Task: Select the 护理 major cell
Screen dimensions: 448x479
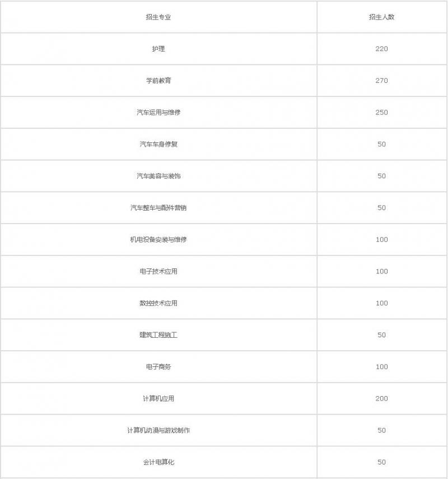Action: (158, 49)
